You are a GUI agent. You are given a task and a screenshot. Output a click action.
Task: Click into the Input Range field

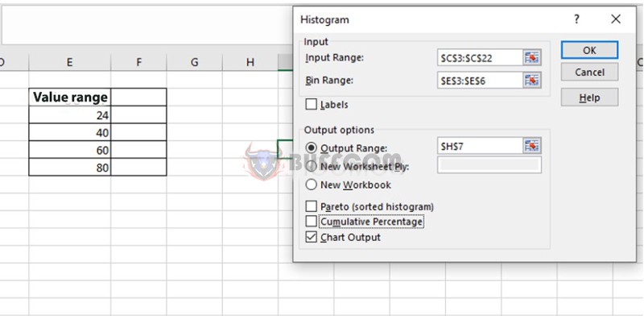[480, 58]
